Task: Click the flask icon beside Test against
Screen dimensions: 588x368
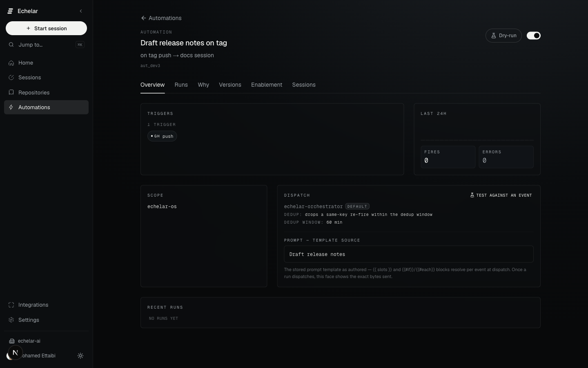Action: 472,195
